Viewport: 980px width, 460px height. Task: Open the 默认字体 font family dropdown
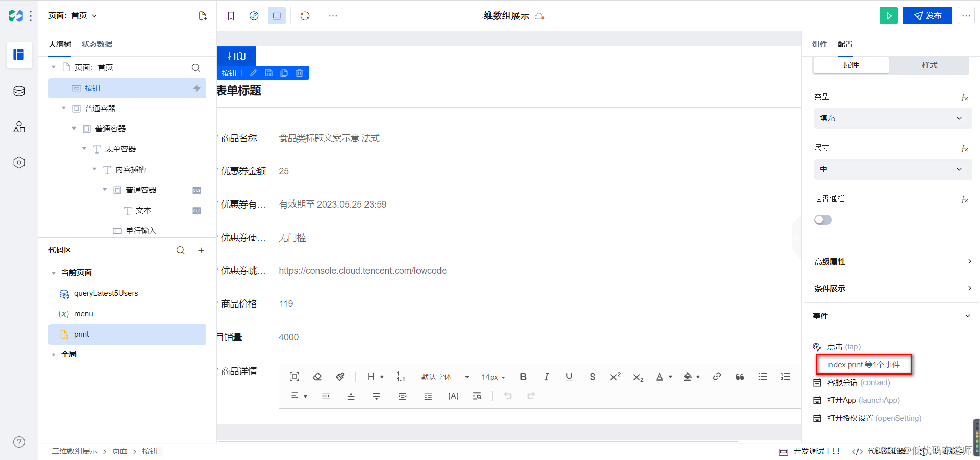[445, 377]
